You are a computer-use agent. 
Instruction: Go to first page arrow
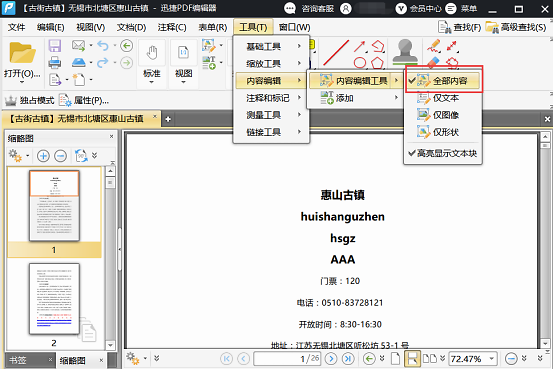pos(226,359)
